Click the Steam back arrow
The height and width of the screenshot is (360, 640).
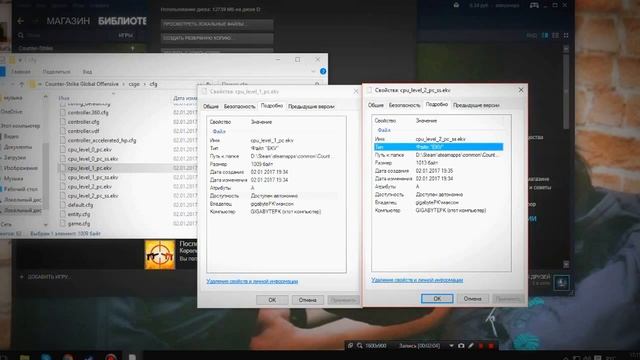click(20, 21)
